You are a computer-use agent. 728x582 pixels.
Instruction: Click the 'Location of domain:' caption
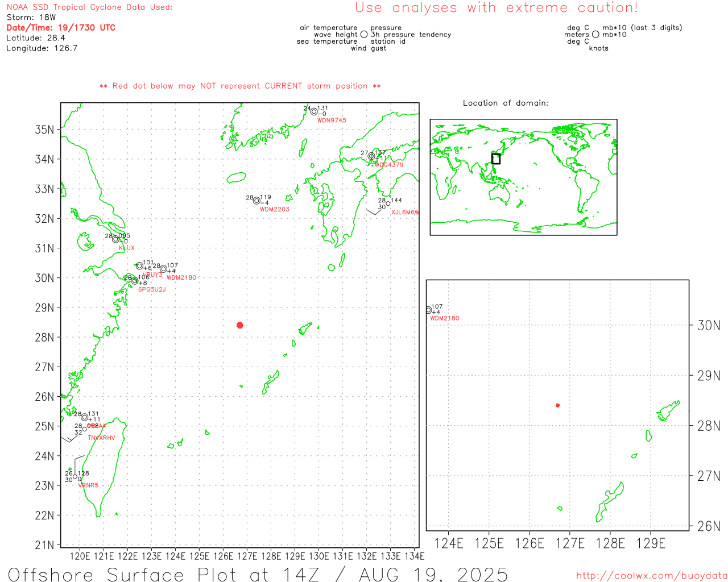coord(506,103)
